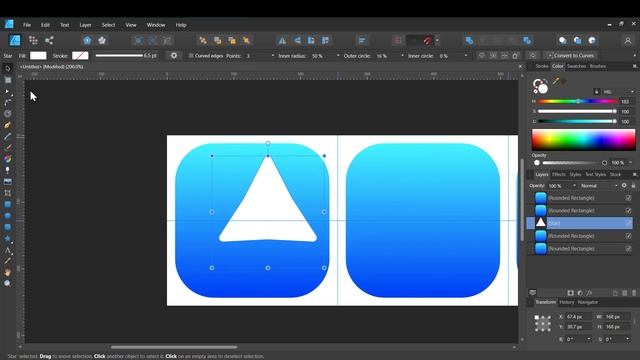Viewport: 640px width, 360px height.
Task: Open the Select menu
Action: tap(108, 25)
